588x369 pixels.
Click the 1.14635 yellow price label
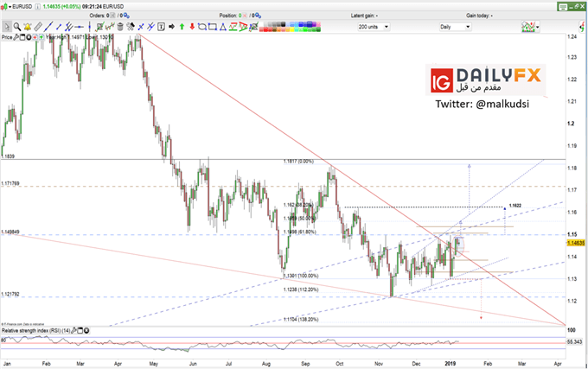tap(576, 243)
